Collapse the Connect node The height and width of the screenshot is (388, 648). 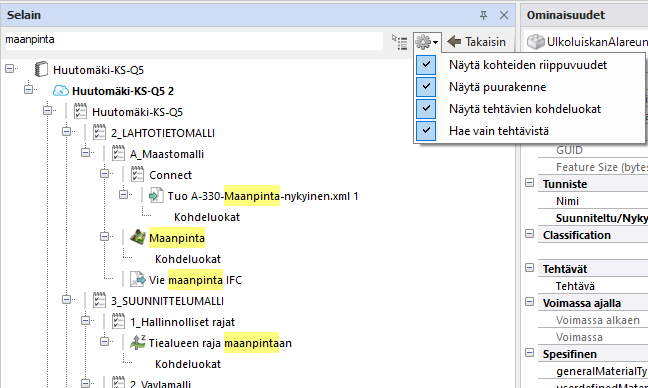[104, 174]
